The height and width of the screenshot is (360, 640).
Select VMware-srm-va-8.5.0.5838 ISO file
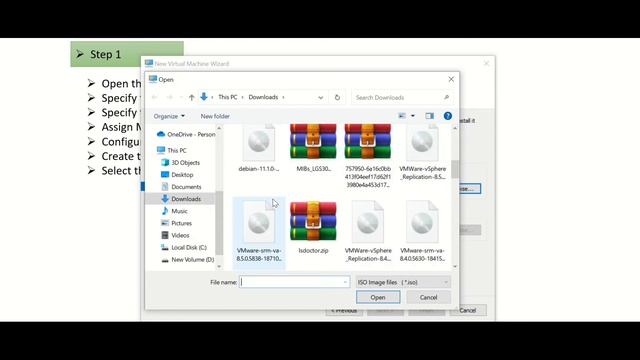pos(259,232)
